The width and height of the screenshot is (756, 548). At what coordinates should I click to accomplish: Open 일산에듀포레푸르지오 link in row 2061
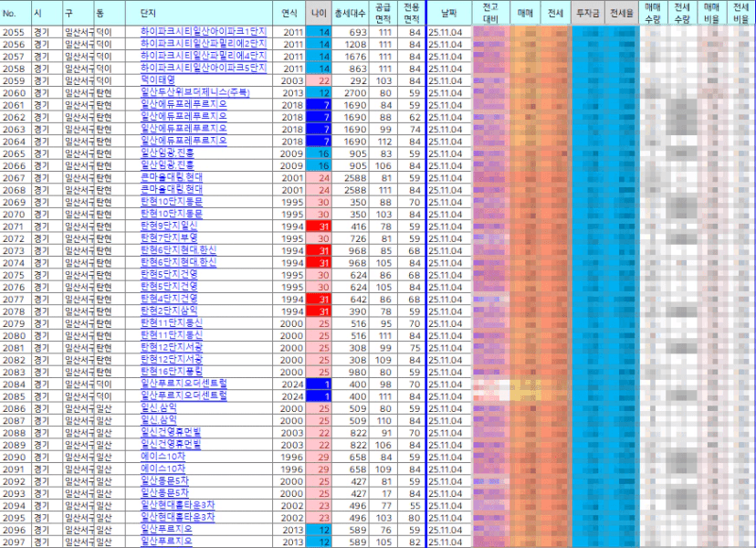(x=184, y=104)
